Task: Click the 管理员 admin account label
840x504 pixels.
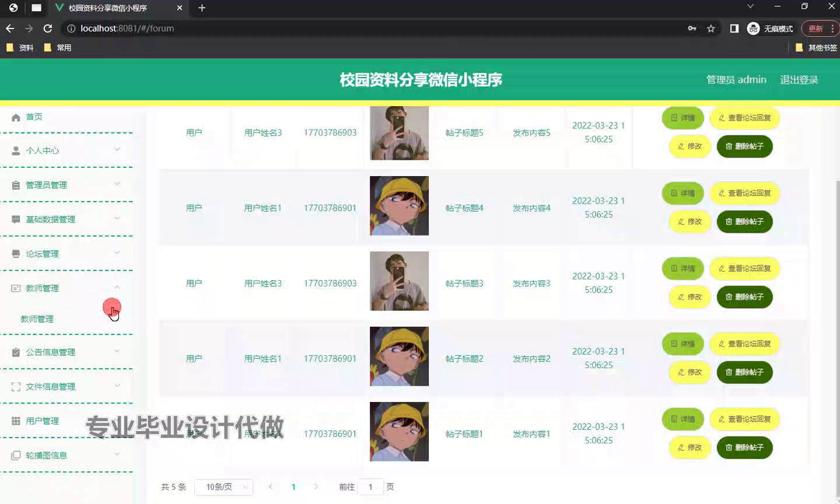Action: 736,80
